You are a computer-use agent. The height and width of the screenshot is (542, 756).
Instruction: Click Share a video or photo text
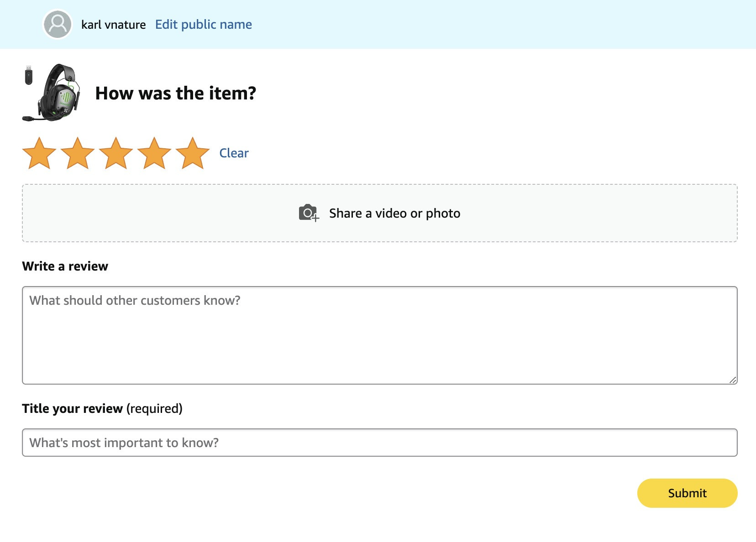(x=394, y=213)
